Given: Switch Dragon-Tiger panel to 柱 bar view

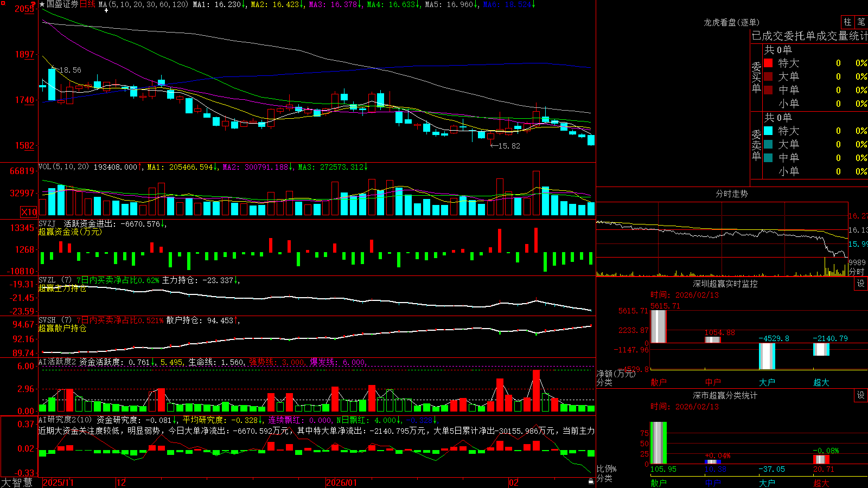Looking at the screenshot, I should [x=847, y=22].
